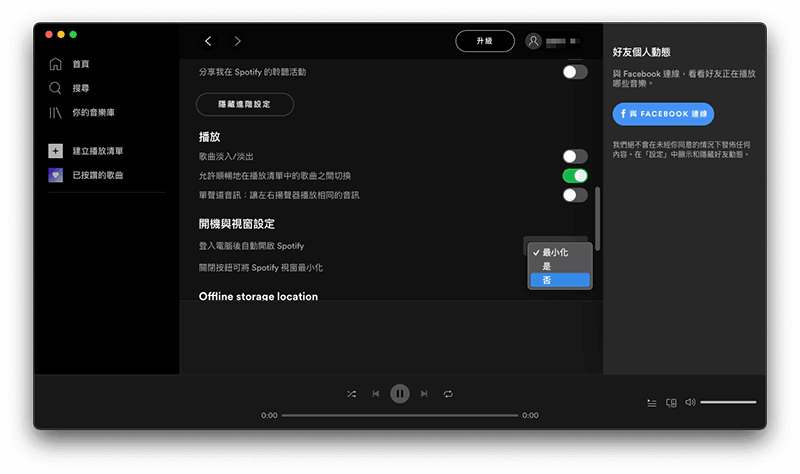Mute with the volume speaker icon
The width and height of the screenshot is (800, 474).
click(x=690, y=403)
